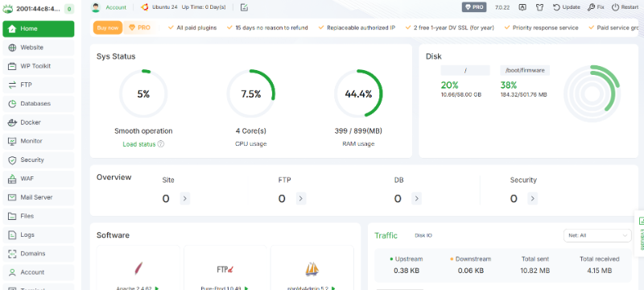This screenshot has width=644, height=290.
Task: Click the "4 Core(s)" text
Action: pos(251,131)
